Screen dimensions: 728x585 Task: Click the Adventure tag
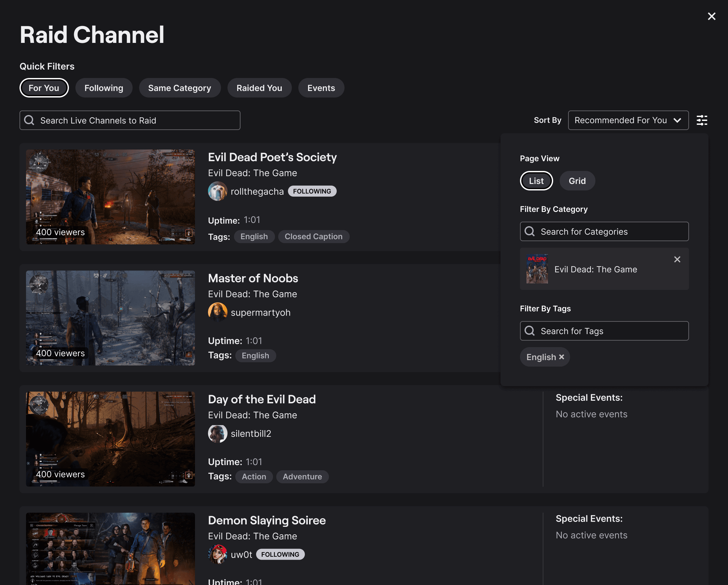302,476
